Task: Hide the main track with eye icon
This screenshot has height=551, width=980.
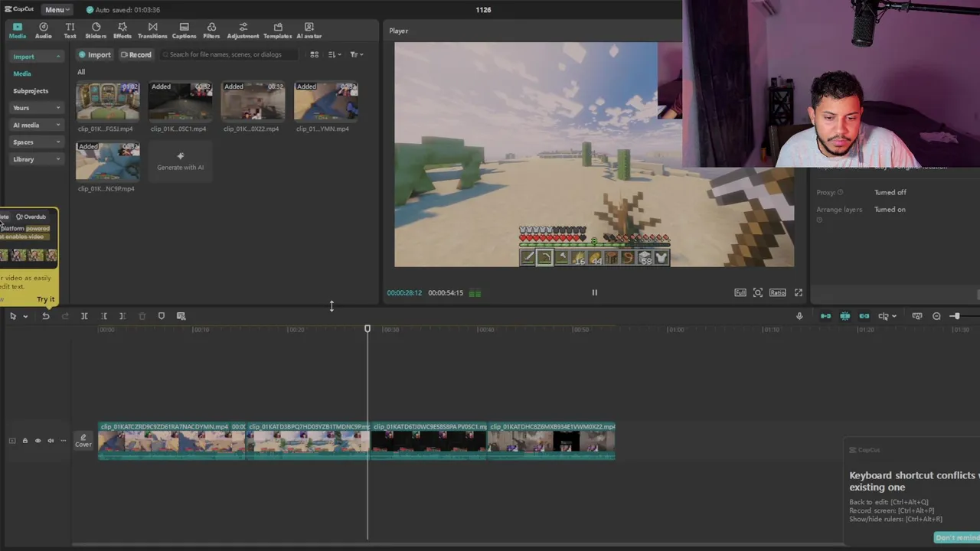Action: coord(38,441)
